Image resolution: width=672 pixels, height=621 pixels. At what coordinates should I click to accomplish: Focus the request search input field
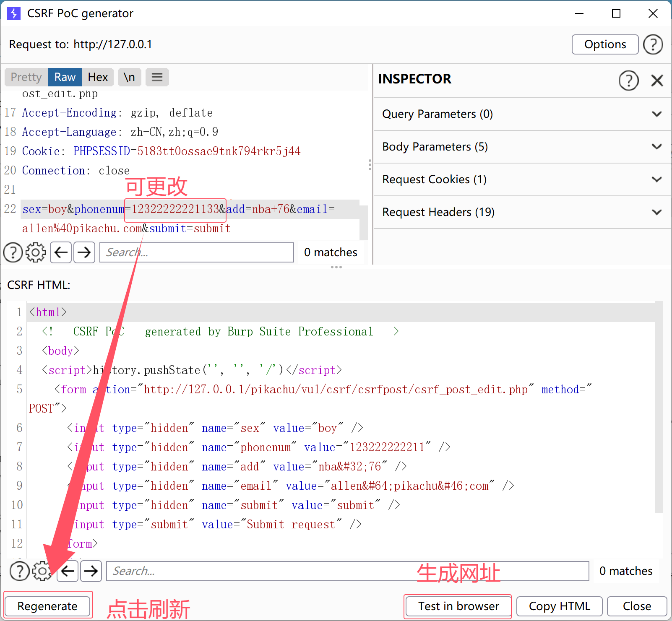coord(197,252)
